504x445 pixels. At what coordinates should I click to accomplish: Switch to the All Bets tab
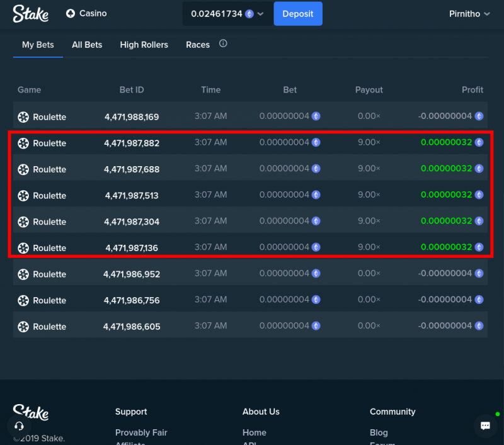click(87, 45)
